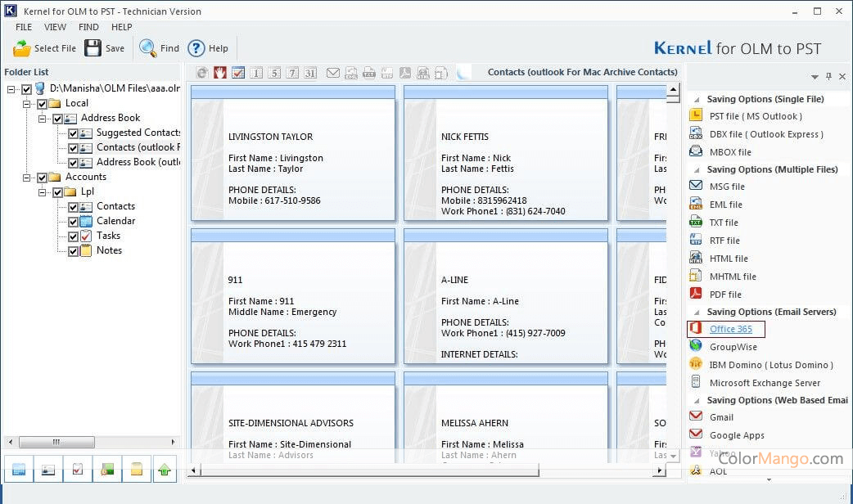Select PST file (MS Outlook) option
Image resolution: width=853 pixels, height=504 pixels.
pyautogui.click(x=755, y=116)
